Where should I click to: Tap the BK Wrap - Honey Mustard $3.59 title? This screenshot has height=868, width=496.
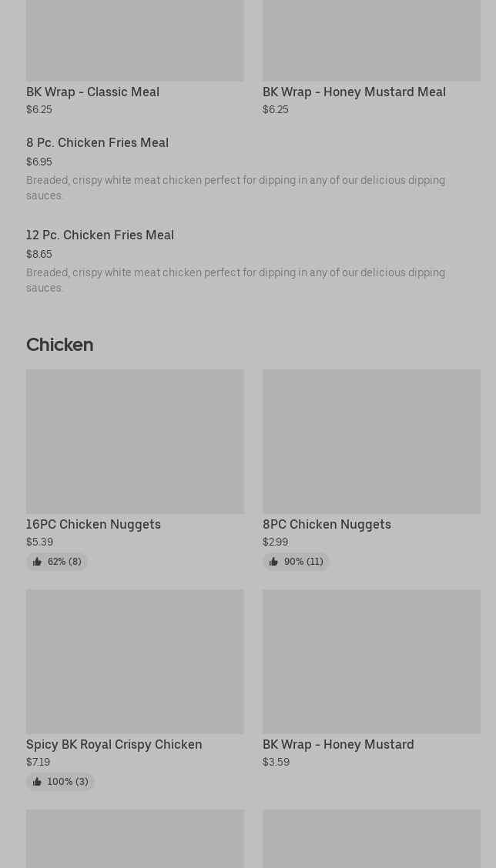click(338, 744)
